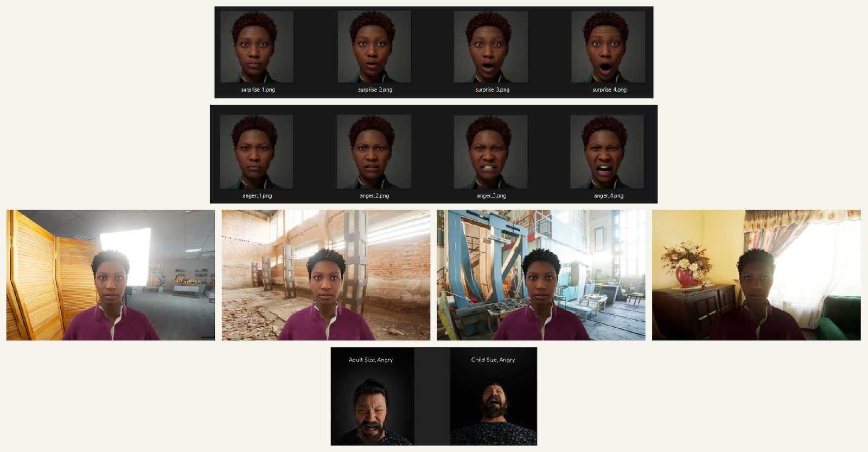Open the render with wooden folding screen
This screenshot has width=868, height=452.
[x=111, y=275]
